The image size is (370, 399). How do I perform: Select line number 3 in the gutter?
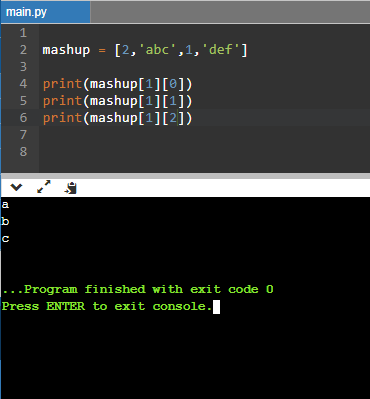[23, 67]
